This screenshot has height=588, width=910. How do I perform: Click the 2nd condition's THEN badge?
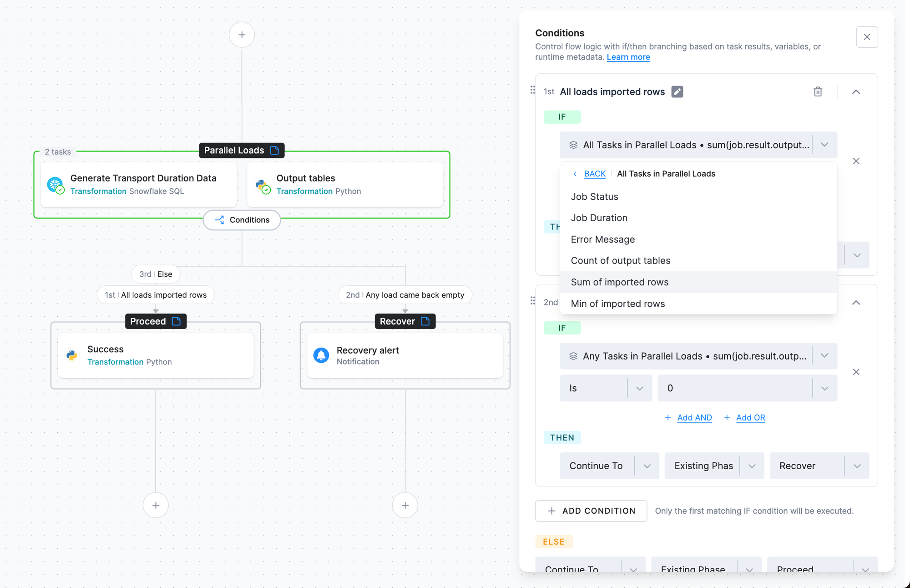[x=562, y=438]
